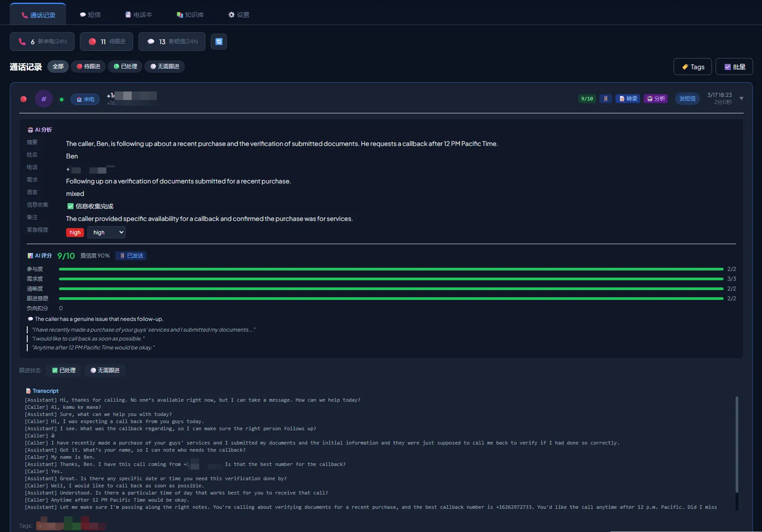The width and height of the screenshot is (762, 532).
Task: Click the refresh icon beside the stats cards
Action: click(x=219, y=41)
